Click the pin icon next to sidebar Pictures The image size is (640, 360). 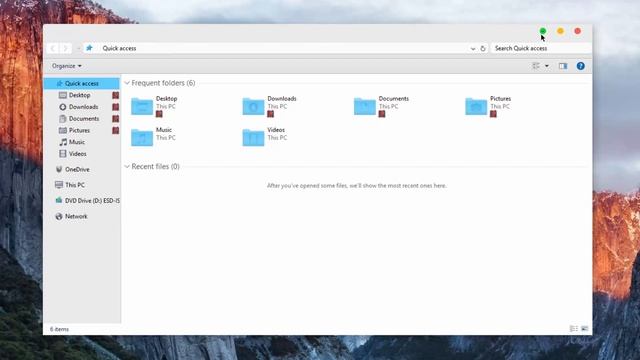[116, 131]
